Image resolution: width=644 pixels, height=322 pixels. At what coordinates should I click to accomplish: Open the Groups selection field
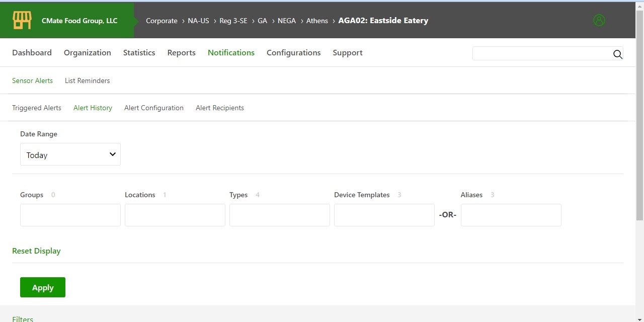click(x=70, y=215)
